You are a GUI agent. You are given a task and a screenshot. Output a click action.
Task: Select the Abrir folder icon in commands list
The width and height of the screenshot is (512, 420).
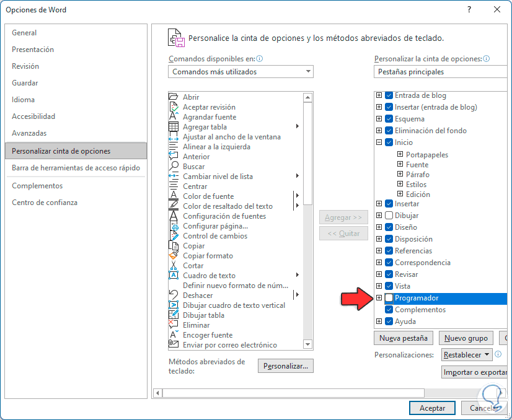click(174, 97)
